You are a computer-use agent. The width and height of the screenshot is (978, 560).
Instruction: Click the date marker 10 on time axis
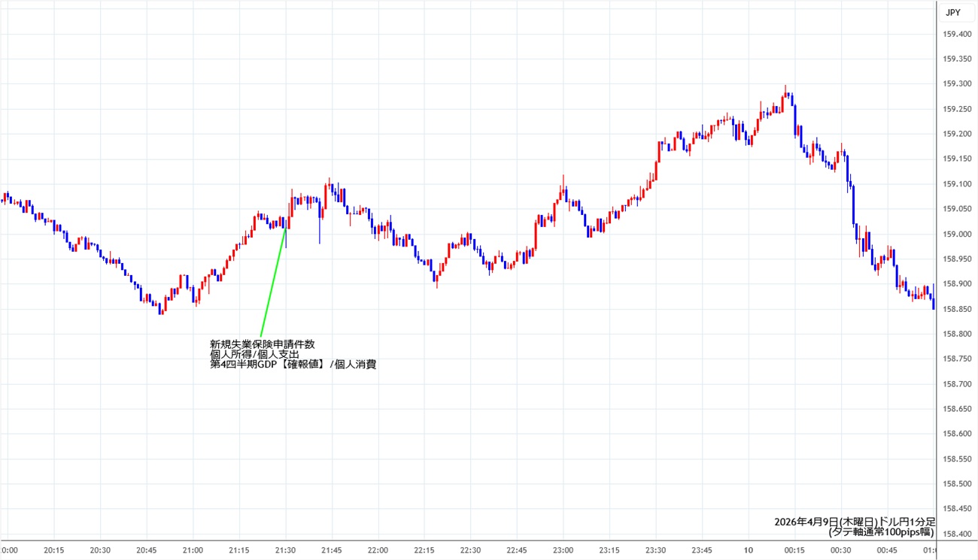coord(749,550)
